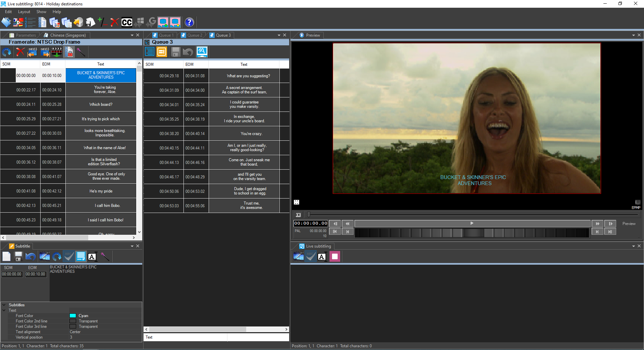The image size is (644, 350).
Task: Open the character formatting (A) tool in Subtitle toolbar
Action: pos(93,256)
